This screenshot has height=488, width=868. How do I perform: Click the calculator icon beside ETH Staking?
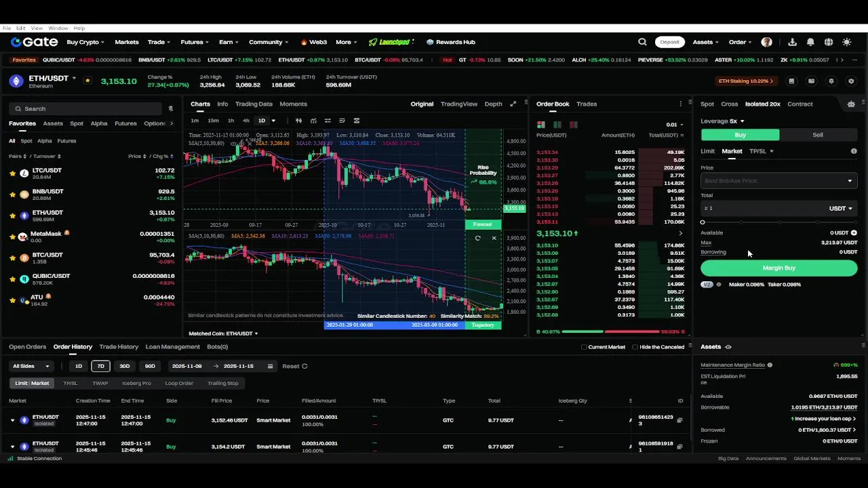click(791, 81)
